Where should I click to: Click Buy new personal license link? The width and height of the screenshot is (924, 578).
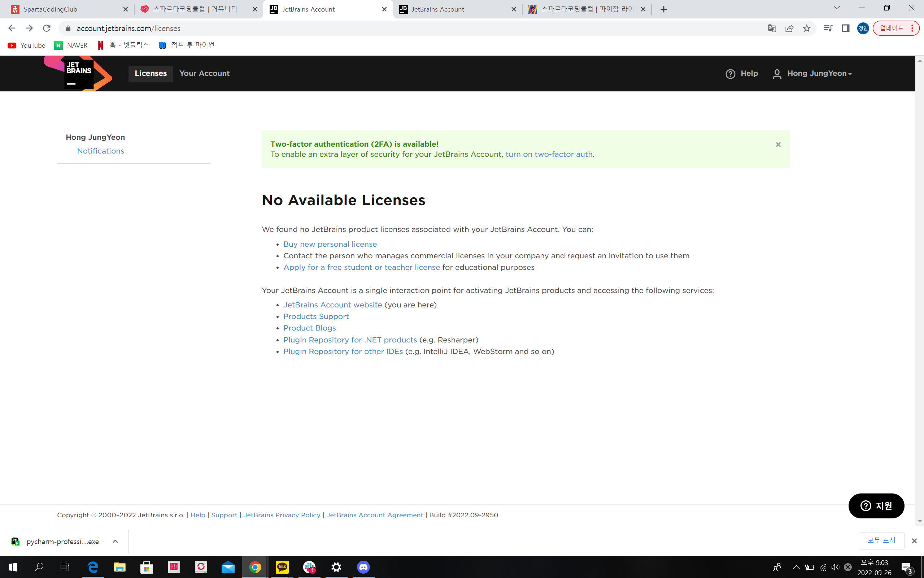(x=330, y=244)
